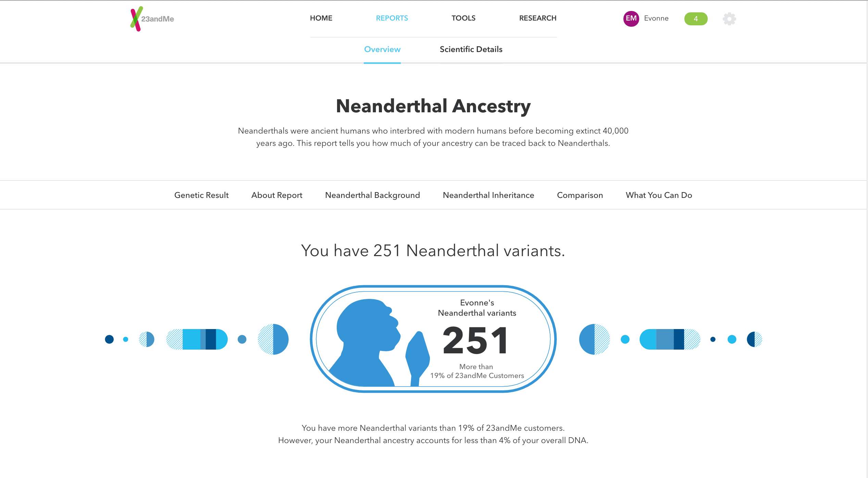Open the settings gear icon
The image size is (868, 478).
pyautogui.click(x=729, y=19)
